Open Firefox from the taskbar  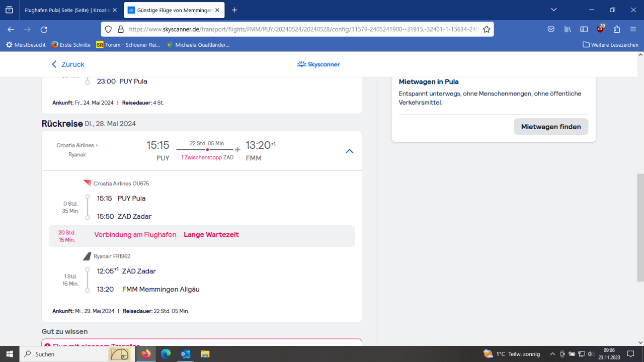click(x=146, y=354)
